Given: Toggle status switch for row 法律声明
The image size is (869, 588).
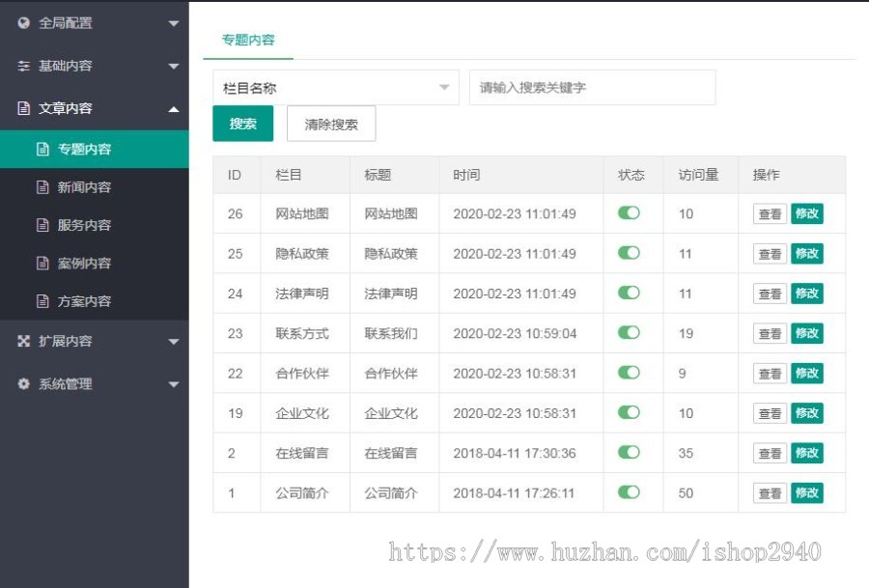Looking at the screenshot, I should 629,294.
